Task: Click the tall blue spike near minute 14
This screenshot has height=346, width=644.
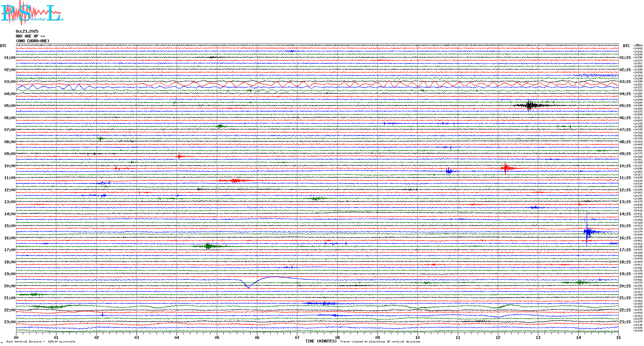Action: tap(587, 231)
